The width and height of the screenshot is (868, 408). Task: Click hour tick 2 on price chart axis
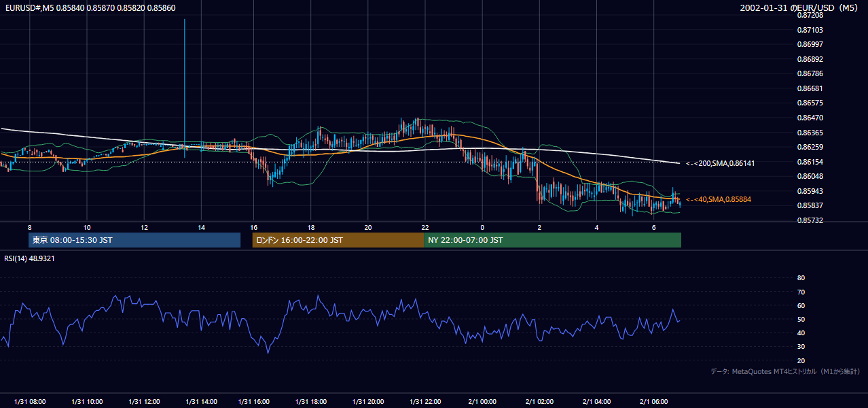click(x=539, y=227)
